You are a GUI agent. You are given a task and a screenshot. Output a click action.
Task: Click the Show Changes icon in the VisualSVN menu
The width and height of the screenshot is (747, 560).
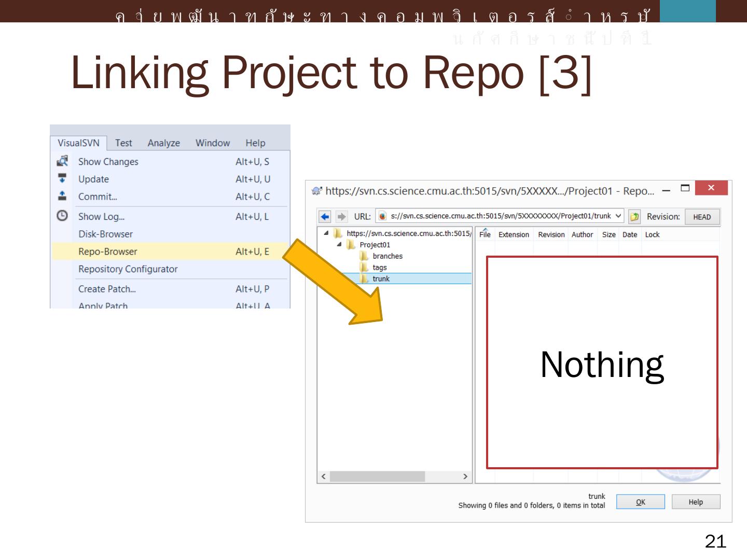pyautogui.click(x=62, y=161)
